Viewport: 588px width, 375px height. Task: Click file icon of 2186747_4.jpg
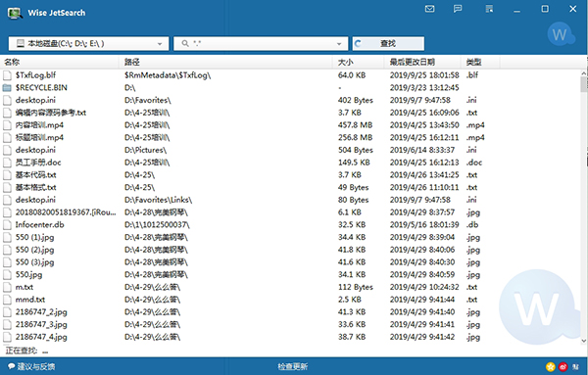click(7, 337)
